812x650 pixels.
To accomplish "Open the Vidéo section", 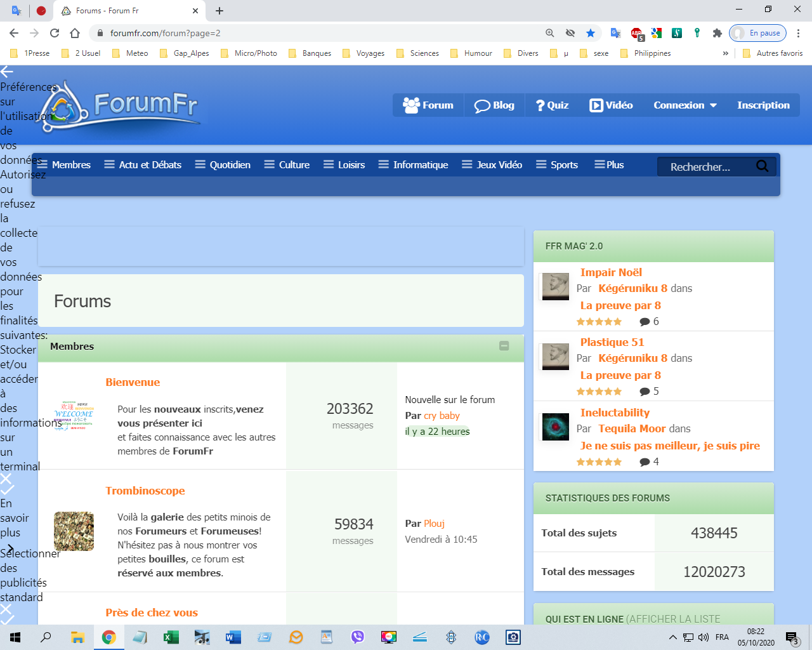I will coord(611,105).
